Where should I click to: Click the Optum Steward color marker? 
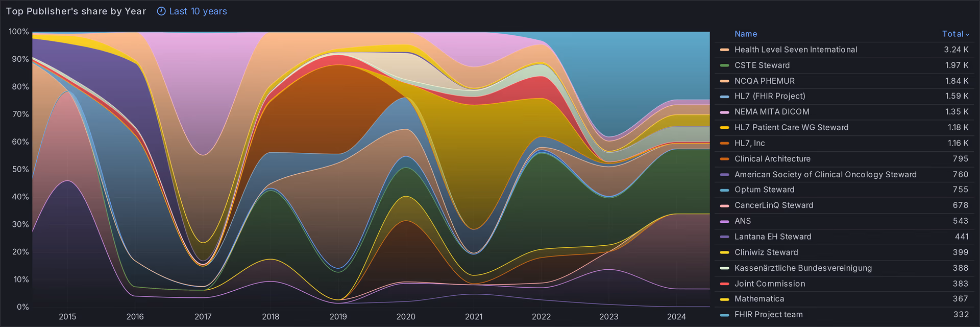(x=724, y=190)
